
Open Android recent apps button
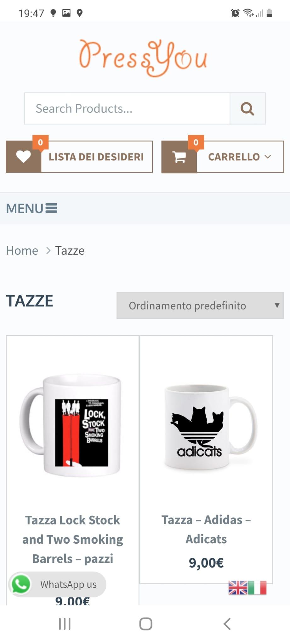tap(65, 624)
